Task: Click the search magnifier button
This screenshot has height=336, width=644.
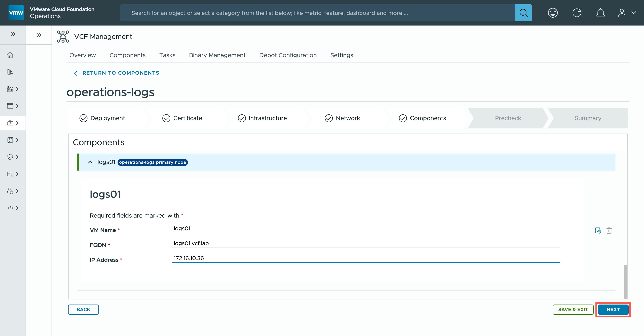Action: 523,13
